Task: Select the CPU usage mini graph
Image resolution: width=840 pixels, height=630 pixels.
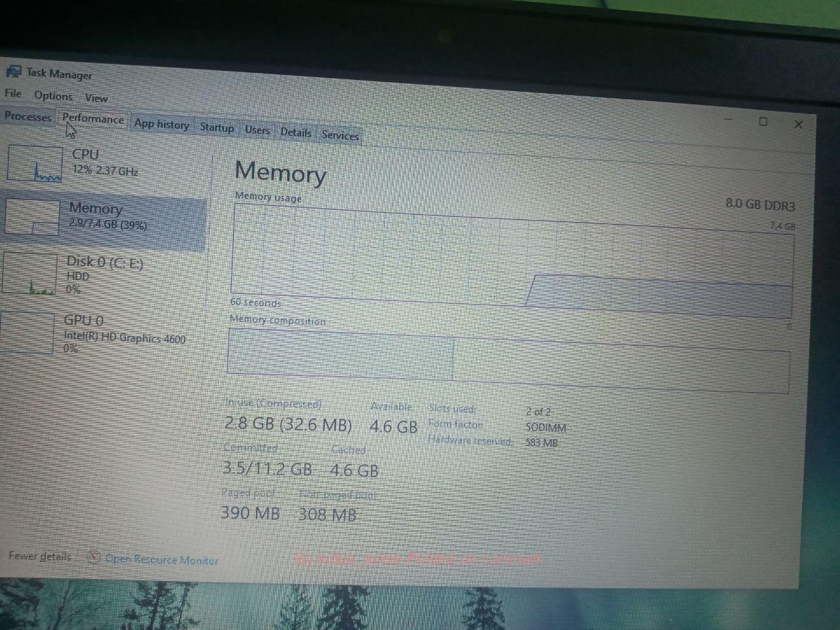Action: 35,163
